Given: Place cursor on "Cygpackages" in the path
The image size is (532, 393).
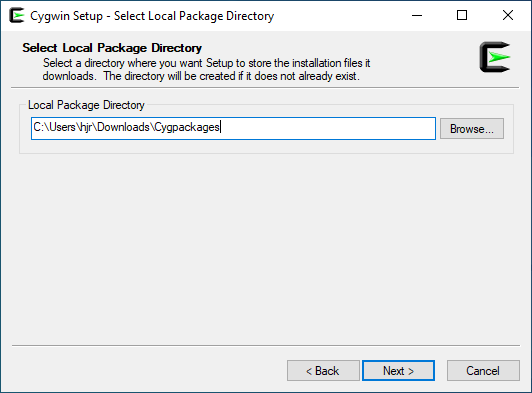Looking at the screenshot, I should (187, 127).
